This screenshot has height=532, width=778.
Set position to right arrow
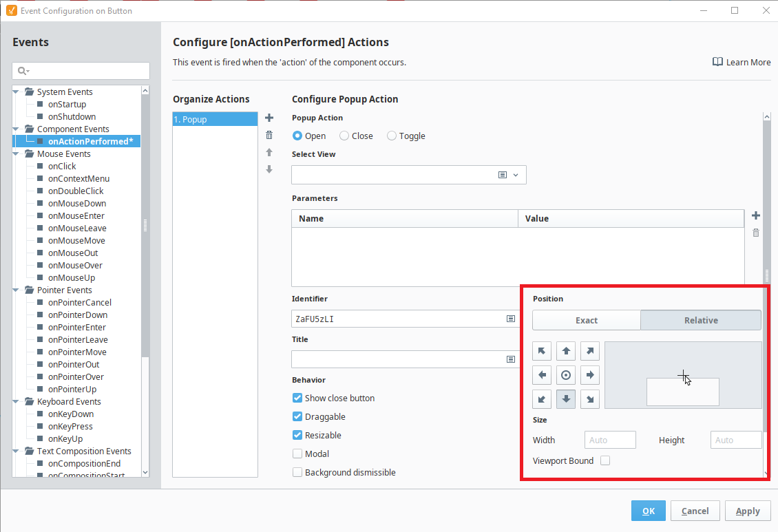(x=590, y=375)
